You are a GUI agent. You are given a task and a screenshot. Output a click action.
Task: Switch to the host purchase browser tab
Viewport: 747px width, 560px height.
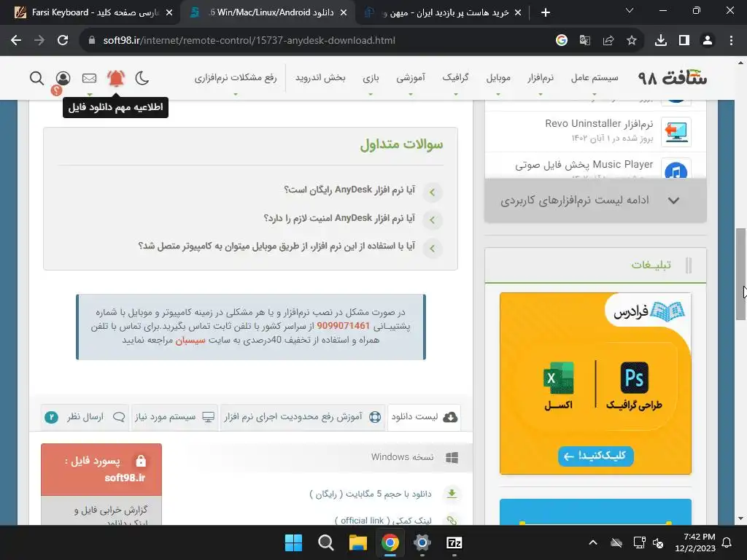click(442, 12)
